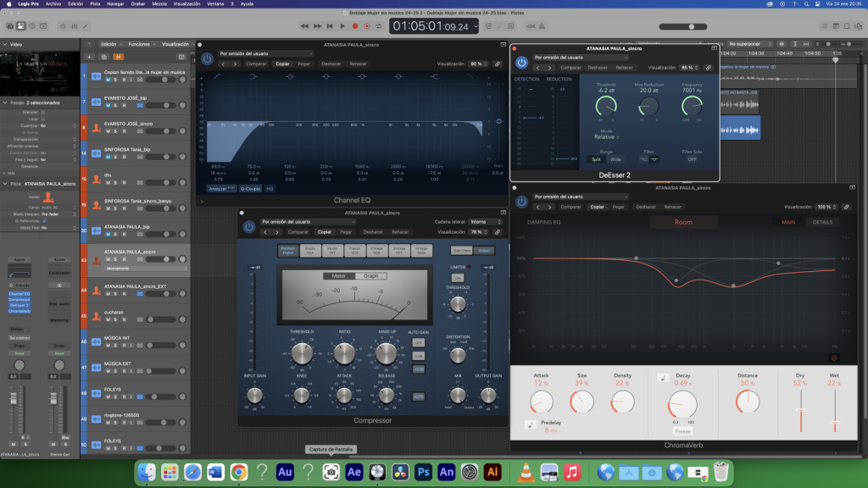Open After Effects from the Dock
This screenshot has height=488, width=868.
pos(355,471)
